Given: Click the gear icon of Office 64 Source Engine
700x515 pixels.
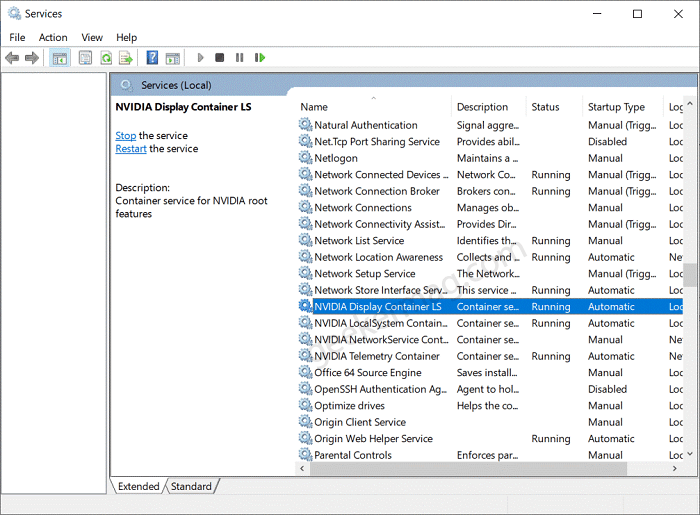Looking at the screenshot, I should click(x=305, y=372).
